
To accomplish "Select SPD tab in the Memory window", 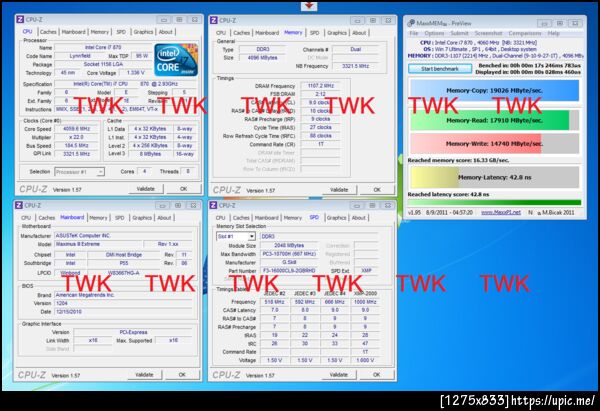I will [315, 33].
